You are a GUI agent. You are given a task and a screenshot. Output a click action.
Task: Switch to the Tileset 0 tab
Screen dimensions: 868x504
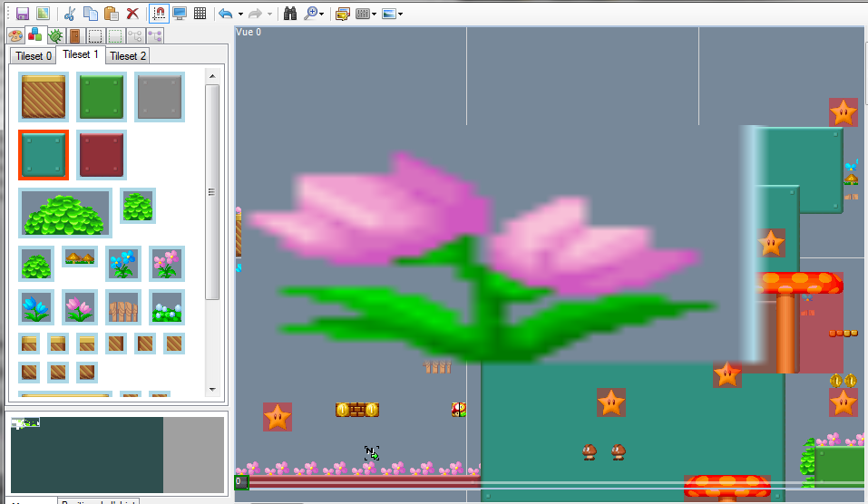coord(34,56)
